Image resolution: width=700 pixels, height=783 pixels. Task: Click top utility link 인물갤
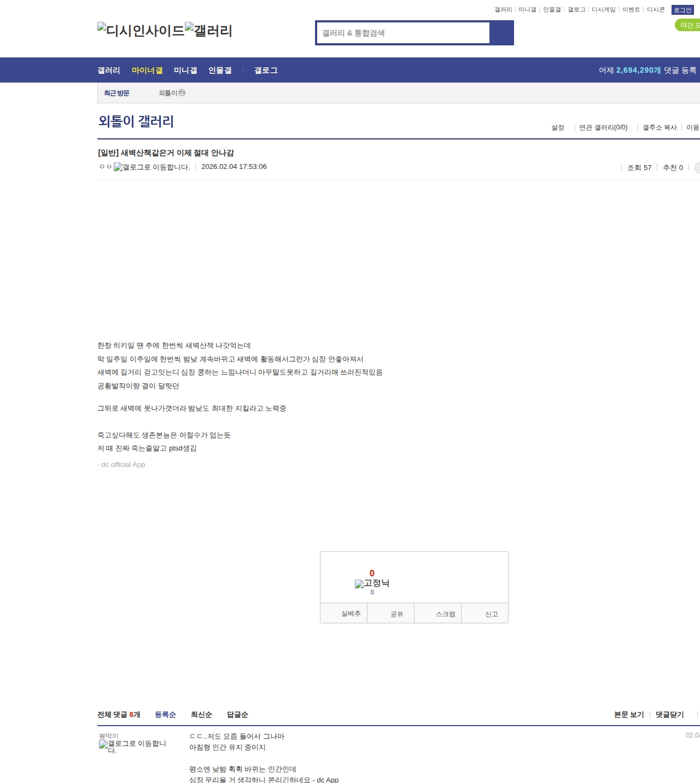(x=552, y=10)
